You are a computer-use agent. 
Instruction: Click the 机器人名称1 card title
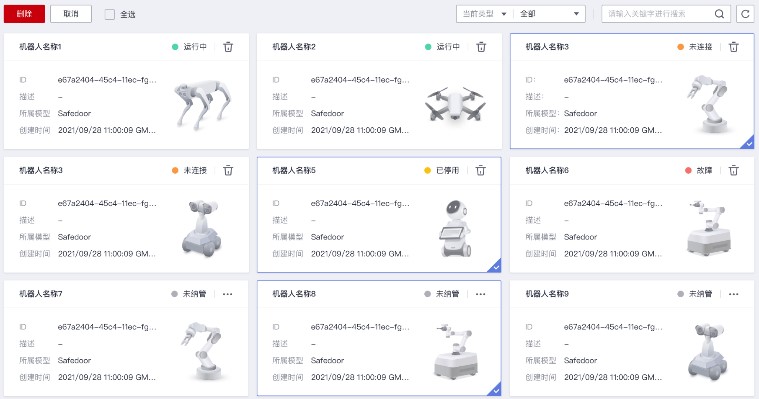pos(40,47)
